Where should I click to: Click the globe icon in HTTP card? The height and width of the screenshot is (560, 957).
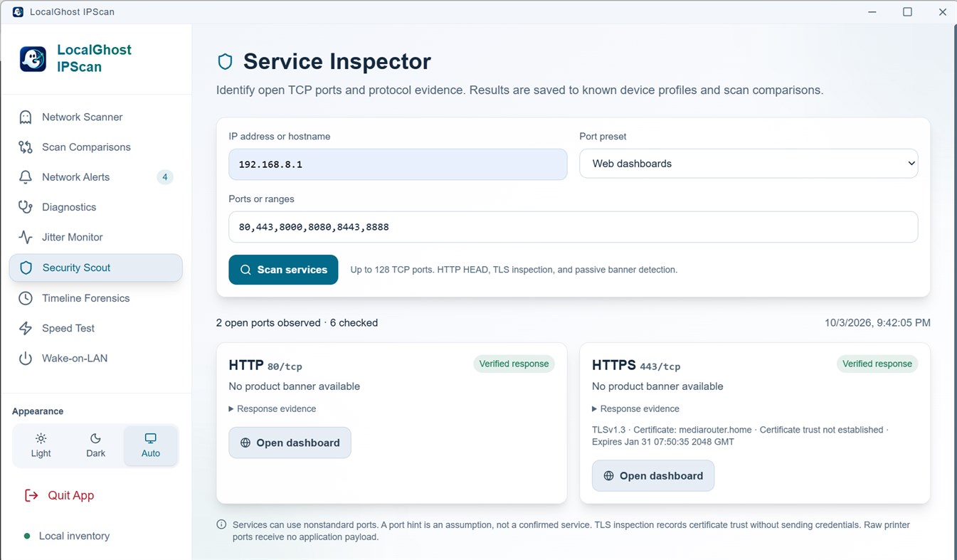245,443
